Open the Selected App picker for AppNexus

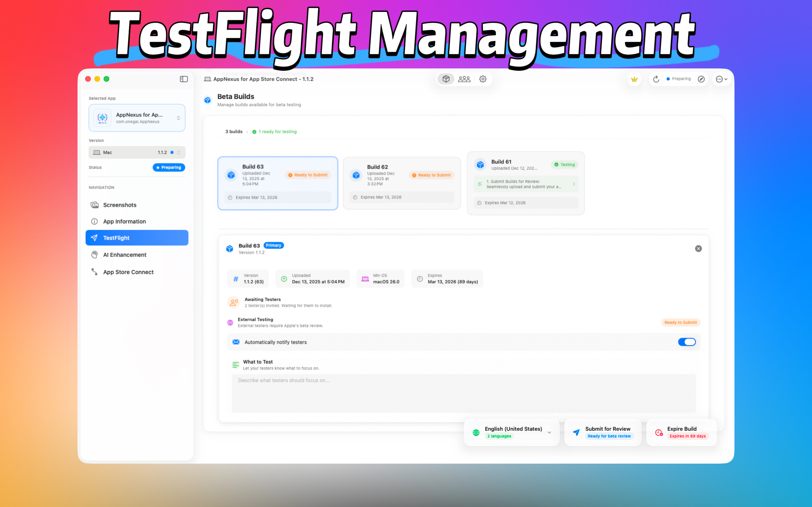(137, 118)
